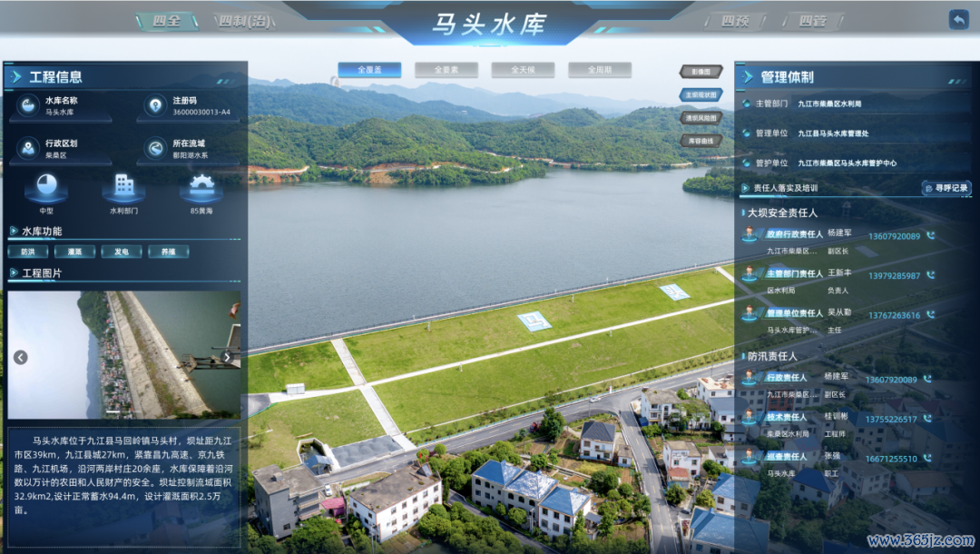This screenshot has width=980, height=554.
Task: Click the 灌溉 function button
Action: (75, 252)
